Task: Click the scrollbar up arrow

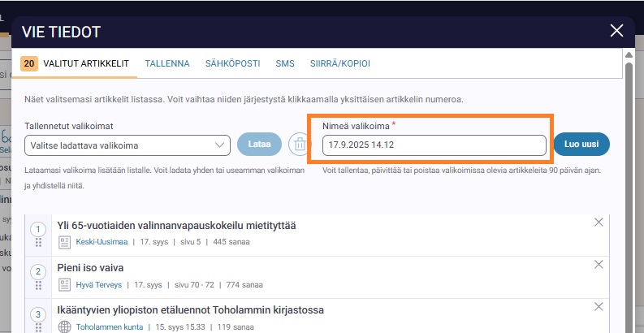Action: (x=629, y=55)
